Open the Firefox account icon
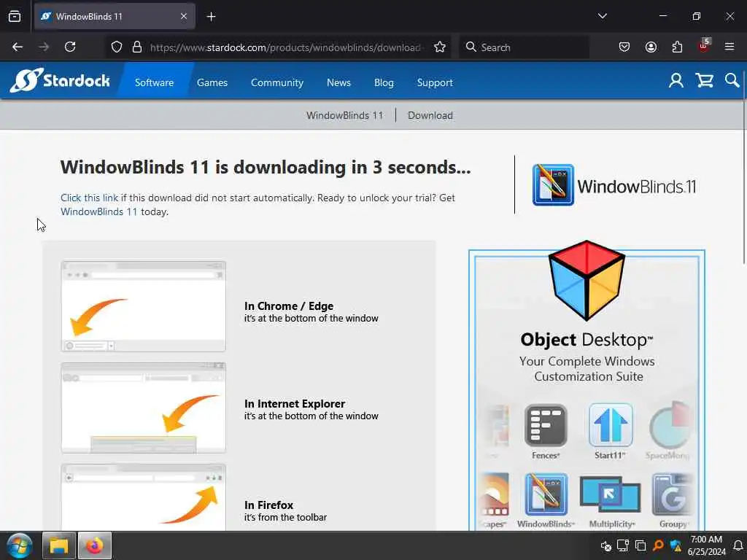747x560 pixels. [651, 47]
